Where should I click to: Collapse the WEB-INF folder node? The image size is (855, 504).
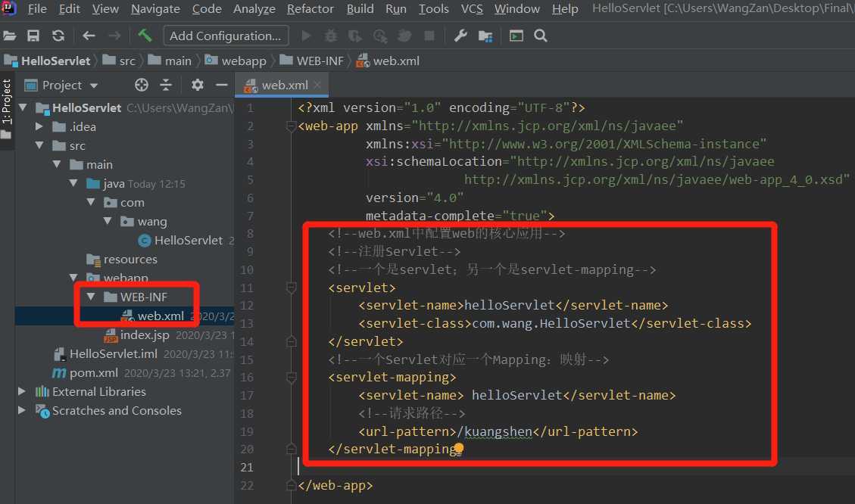[x=91, y=297]
